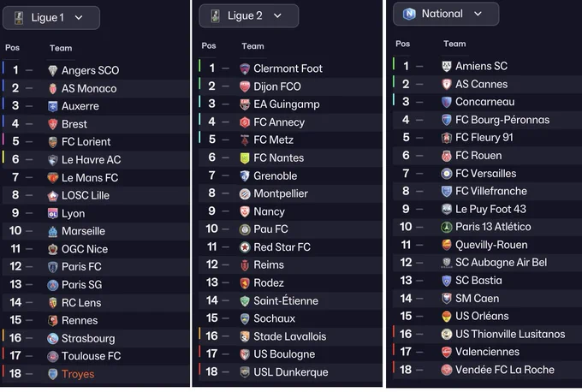This screenshot has width=582, height=392.
Task: Open the National league dropdown
Action: pyautogui.click(x=446, y=14)
